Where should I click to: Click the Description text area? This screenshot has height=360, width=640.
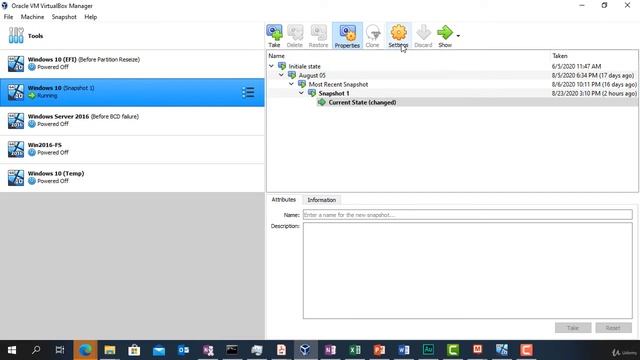coord(468,270)
